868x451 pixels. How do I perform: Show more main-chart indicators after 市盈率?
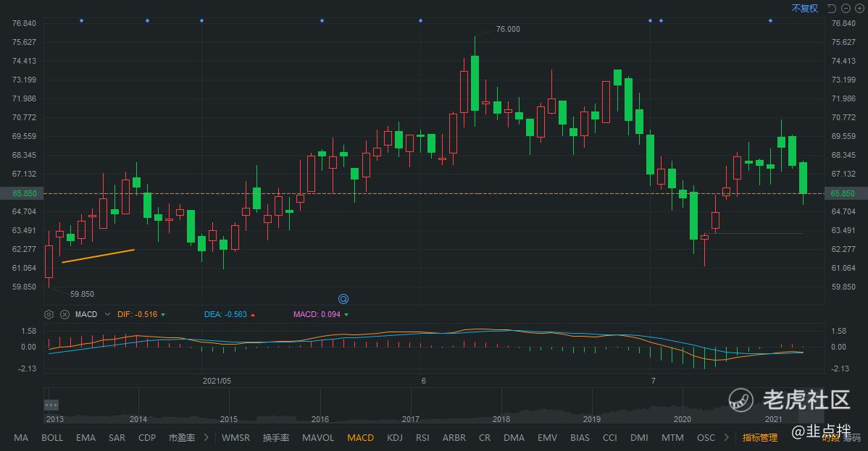(x=206, y=437)
